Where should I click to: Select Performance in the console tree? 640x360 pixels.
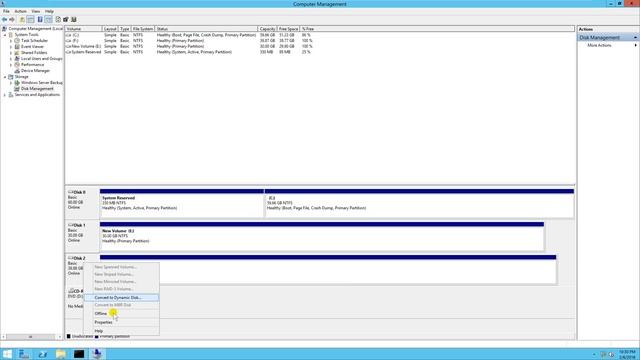click(x=32, y=64)
